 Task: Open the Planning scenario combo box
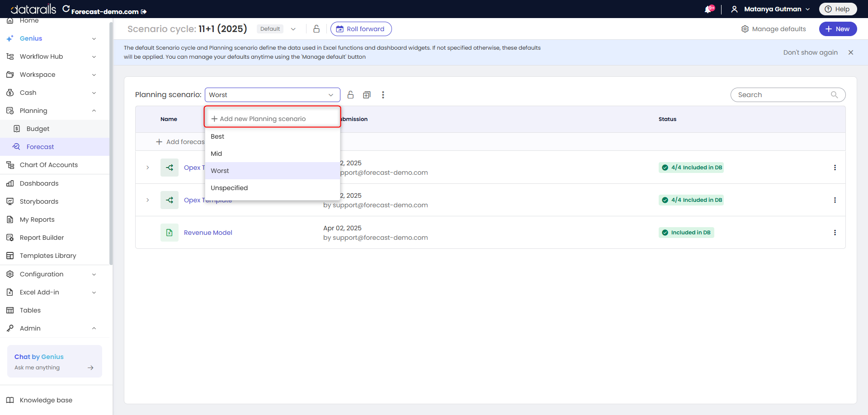click(x=273, y=95)
